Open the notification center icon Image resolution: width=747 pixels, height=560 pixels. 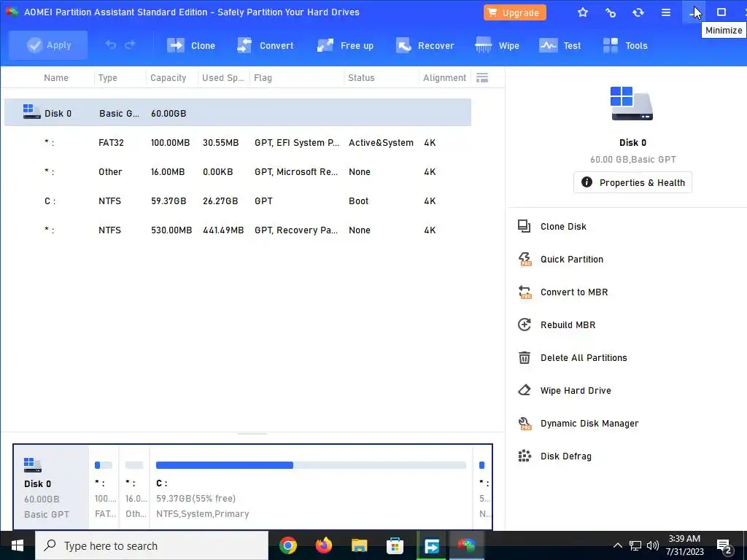(724, 547)
